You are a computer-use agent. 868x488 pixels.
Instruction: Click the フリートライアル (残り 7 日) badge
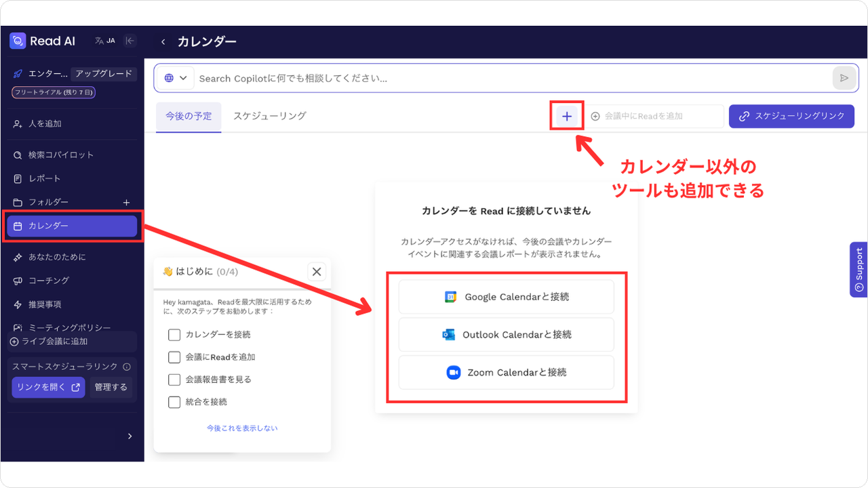(x=54, y=92)
